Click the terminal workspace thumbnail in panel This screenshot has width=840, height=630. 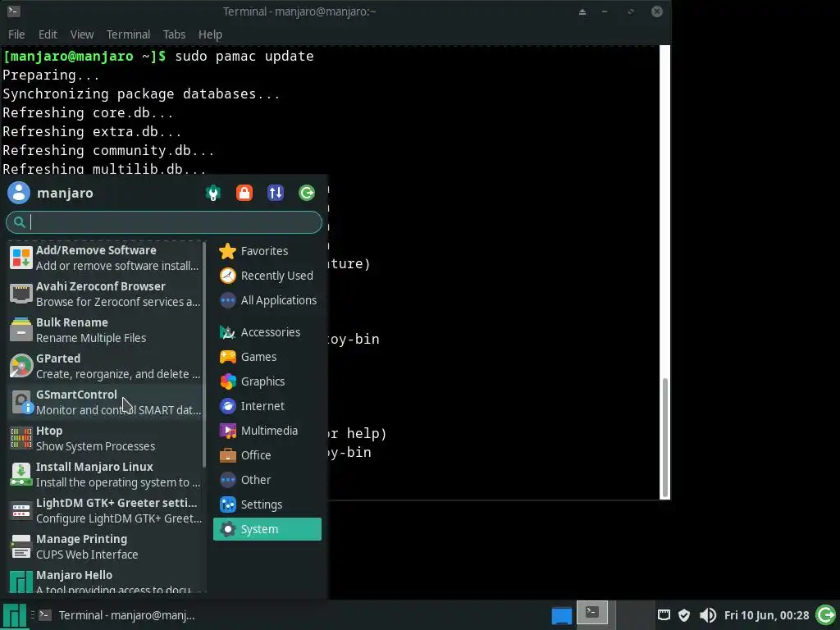pyautogui.click(x=592, y=613)
